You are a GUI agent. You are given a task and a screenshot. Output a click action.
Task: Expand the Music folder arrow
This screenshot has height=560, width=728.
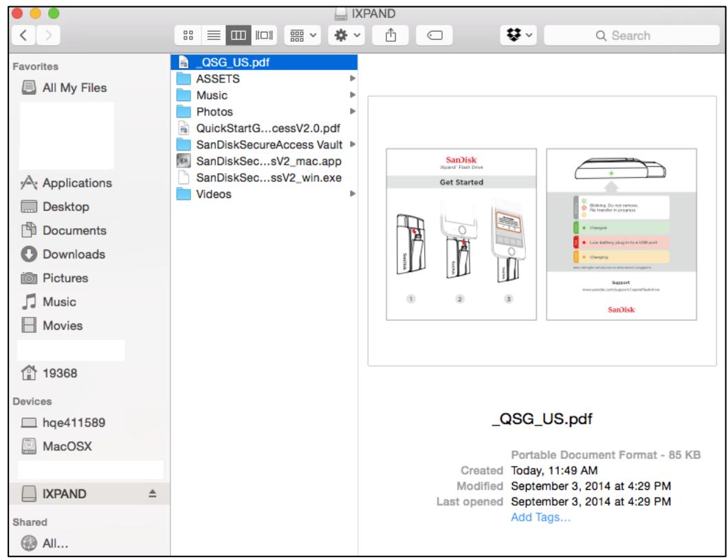click(353, 95)
